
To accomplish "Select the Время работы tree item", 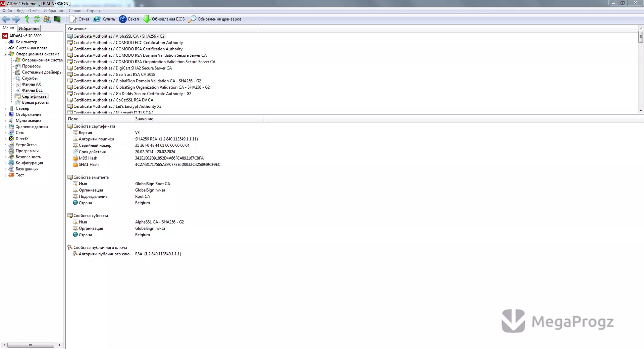I will point(35,102).
